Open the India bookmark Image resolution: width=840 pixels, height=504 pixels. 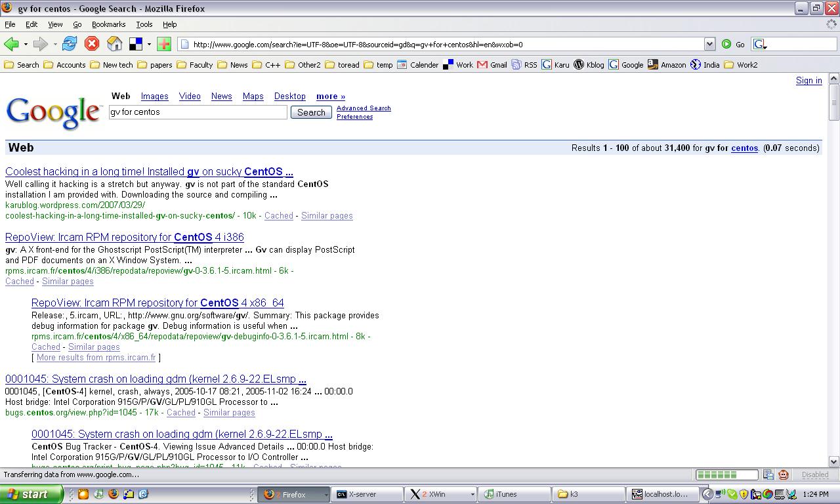click(x=705, y=64)
